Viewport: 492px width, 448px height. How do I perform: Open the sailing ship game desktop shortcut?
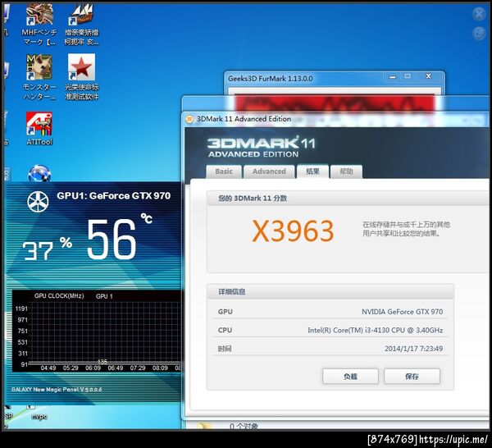coord(81,24)
